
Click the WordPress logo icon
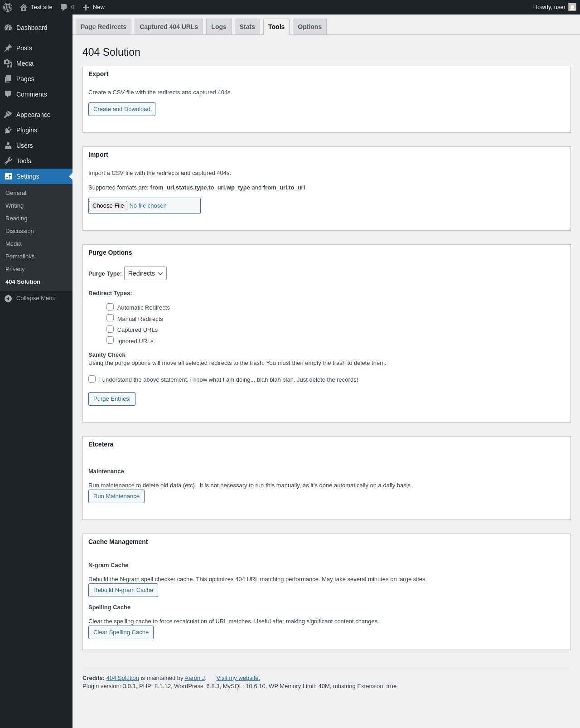(8, 7)
